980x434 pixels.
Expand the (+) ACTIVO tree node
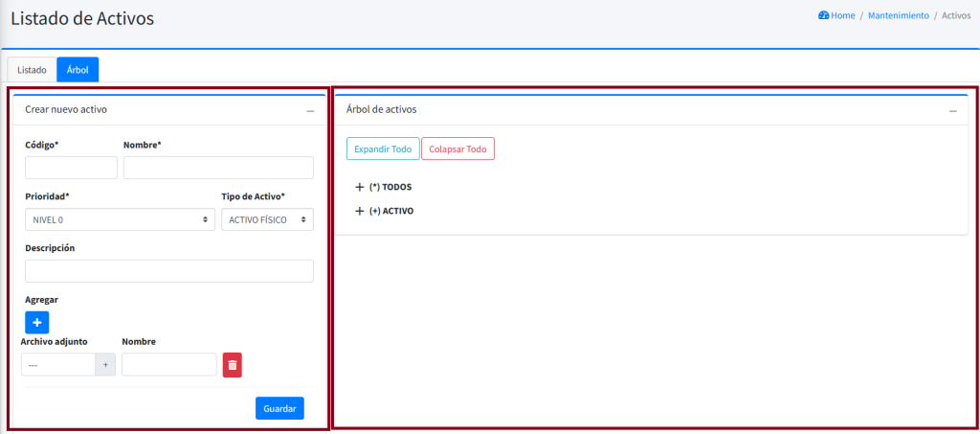pos(360,211)
